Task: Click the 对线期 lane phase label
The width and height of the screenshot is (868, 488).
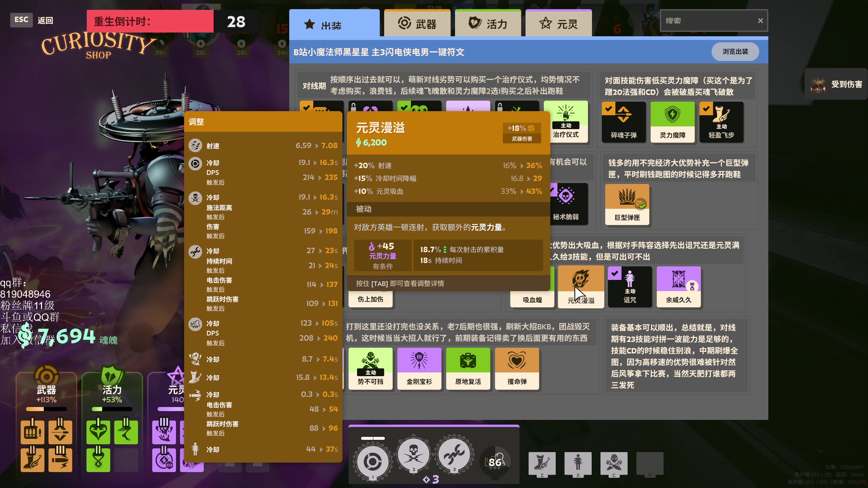Action: point(314,86)
